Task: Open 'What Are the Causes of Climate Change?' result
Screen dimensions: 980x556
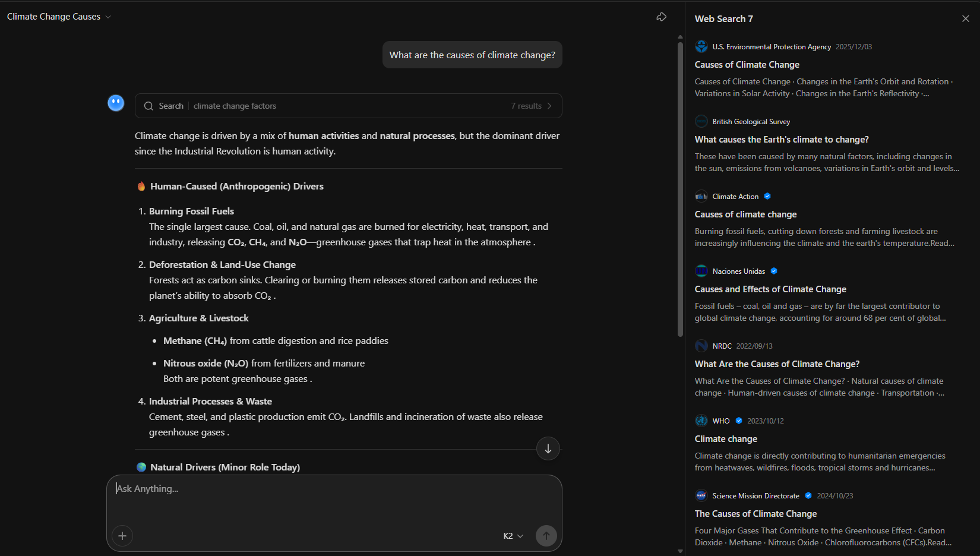Action: point(777,364)
